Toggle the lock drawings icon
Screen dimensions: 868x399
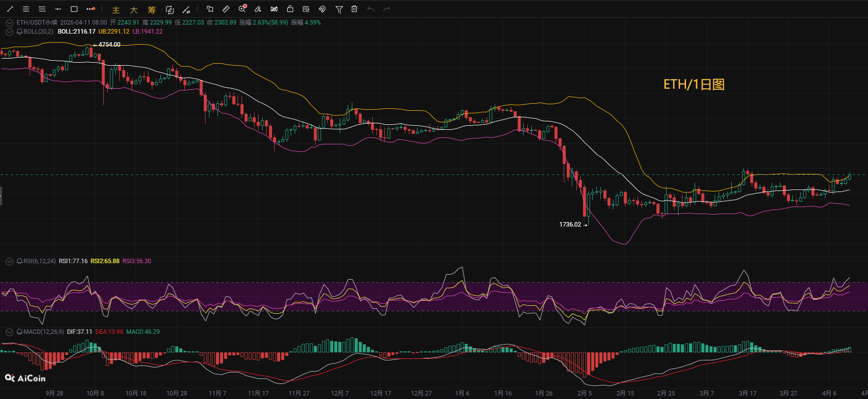(290, 9)
